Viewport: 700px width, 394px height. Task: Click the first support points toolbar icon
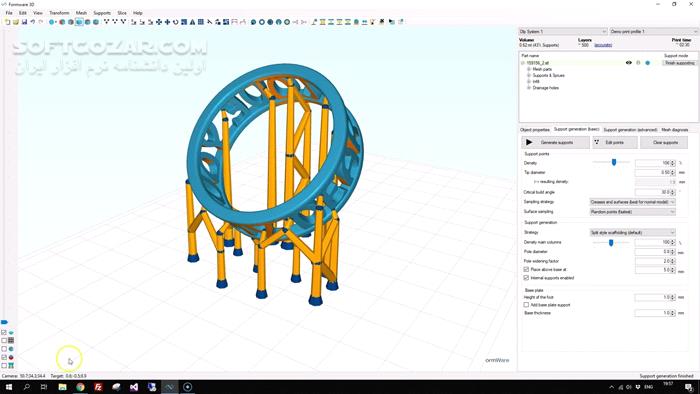(x=106, y=21)
